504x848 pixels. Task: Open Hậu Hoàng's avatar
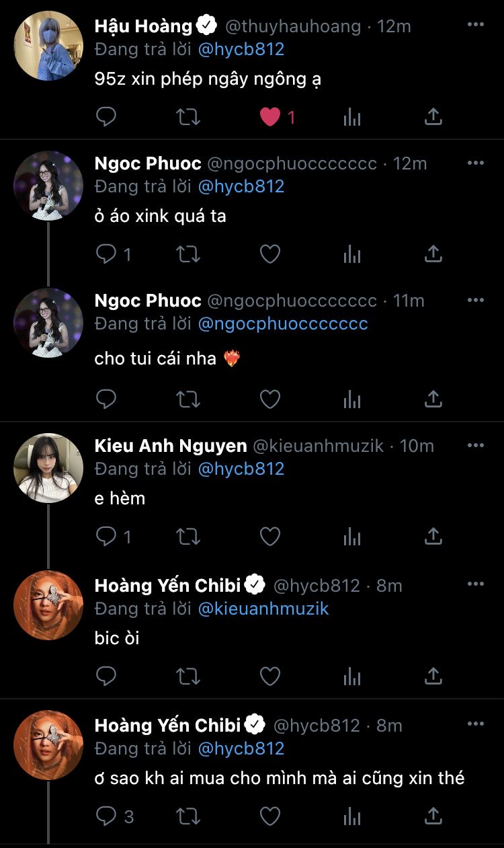pyautogui.click(x=48, y=45)
